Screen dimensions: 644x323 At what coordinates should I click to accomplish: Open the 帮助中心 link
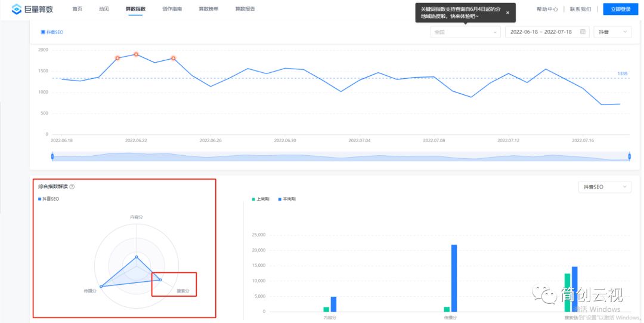click(x=547, y=9)
